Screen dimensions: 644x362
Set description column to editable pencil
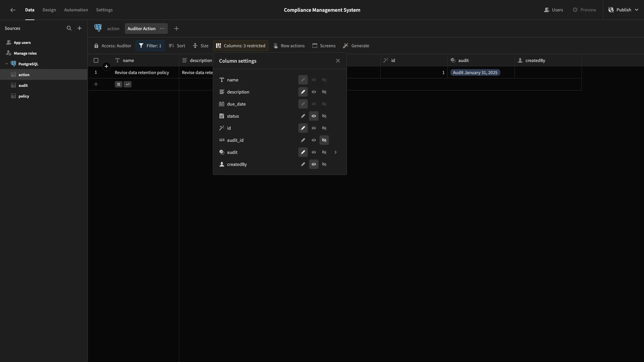coord(303,92)
